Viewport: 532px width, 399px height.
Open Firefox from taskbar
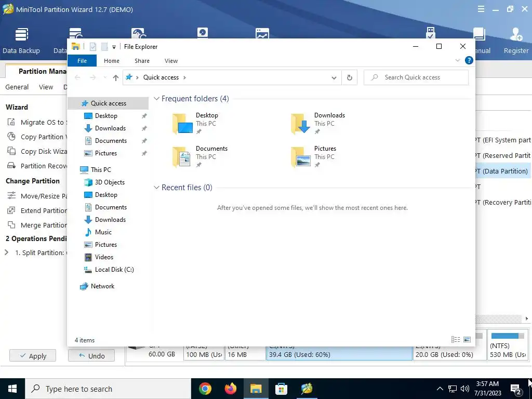tap(231, 389)
